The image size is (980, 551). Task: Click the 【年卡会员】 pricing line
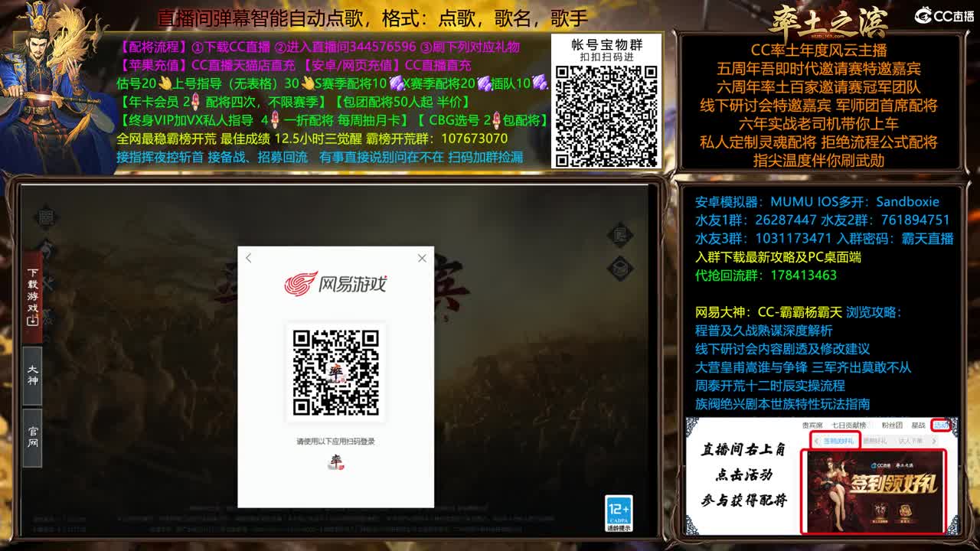click(x=294, y=102)
